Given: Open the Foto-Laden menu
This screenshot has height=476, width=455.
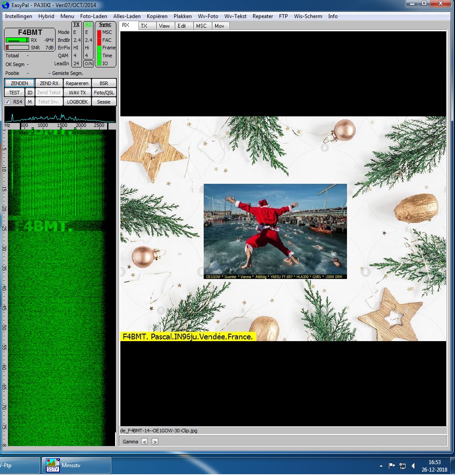Looking at the screenshot, I should pyautogui.click(x=93, y=16).
